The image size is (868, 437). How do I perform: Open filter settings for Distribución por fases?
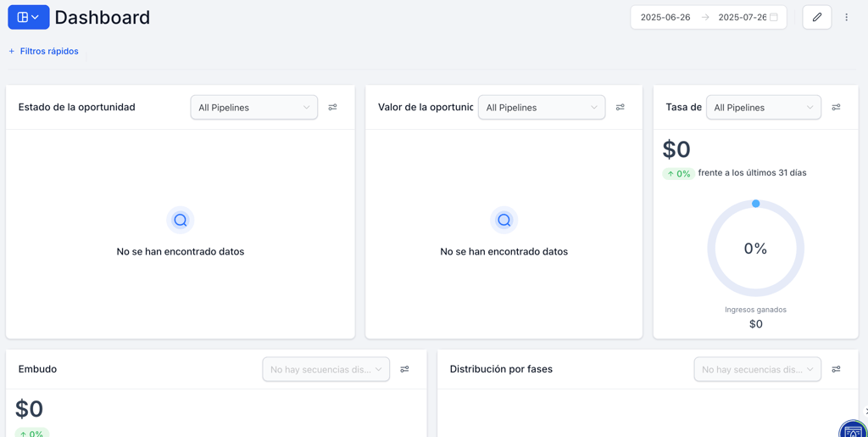pos(836,369)
